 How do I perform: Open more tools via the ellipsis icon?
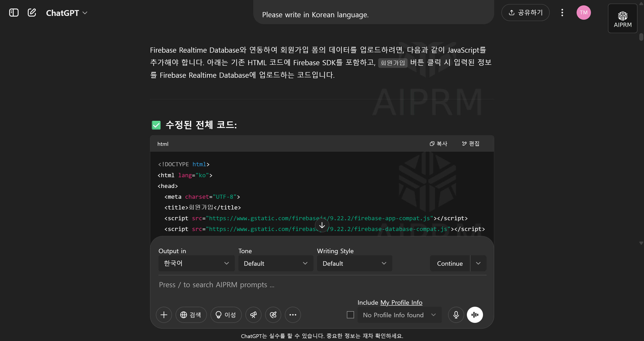tap(293, 315)
